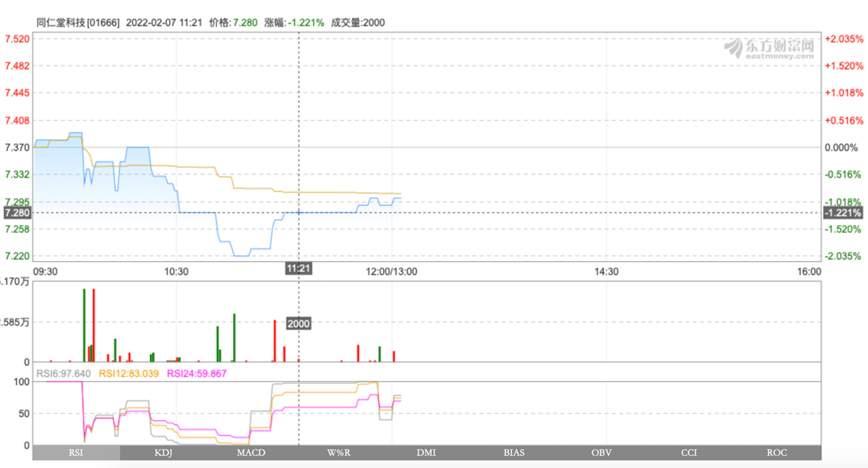Viewport: 868px width, 468px height.
Task: Click the 09:30 time axis label
Action: [47, 271]
